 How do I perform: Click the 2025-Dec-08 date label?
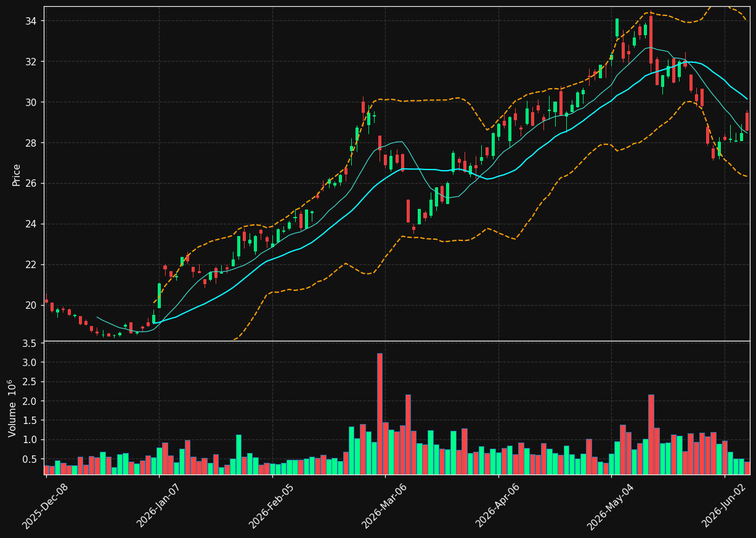coord(45,507)
